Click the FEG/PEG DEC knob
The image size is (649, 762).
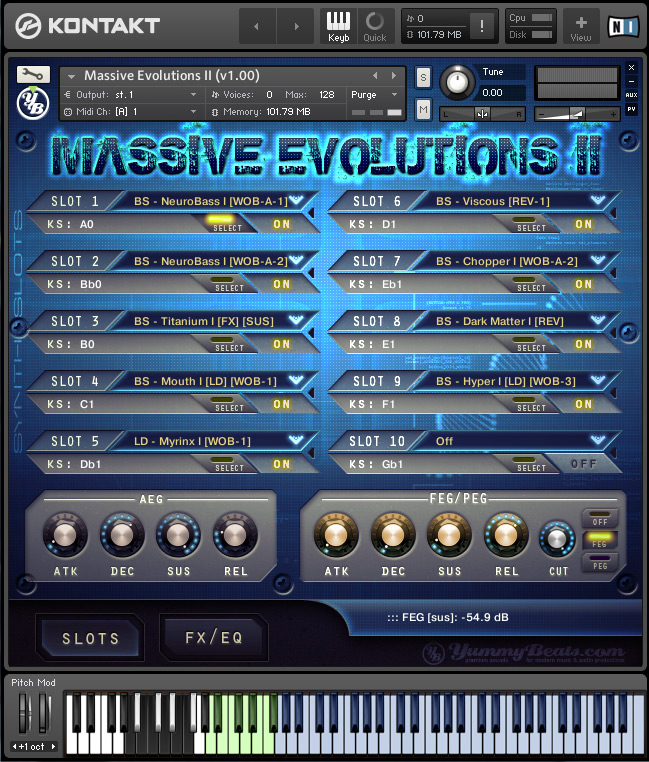point(393,535)
